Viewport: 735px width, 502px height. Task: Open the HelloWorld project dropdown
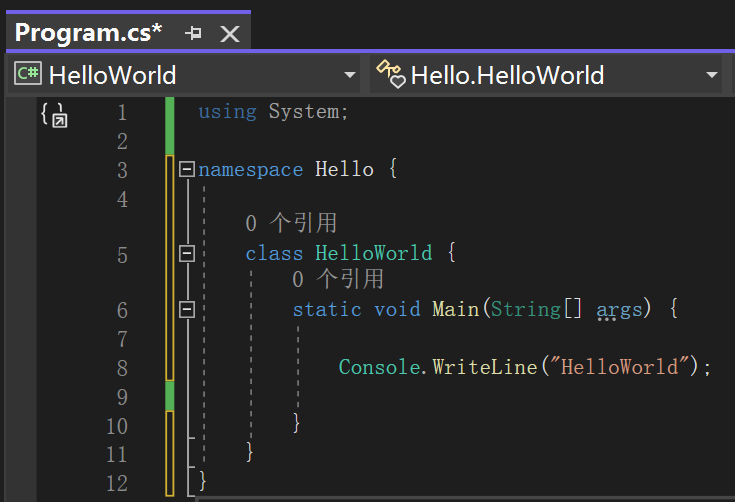pos(349,75)
